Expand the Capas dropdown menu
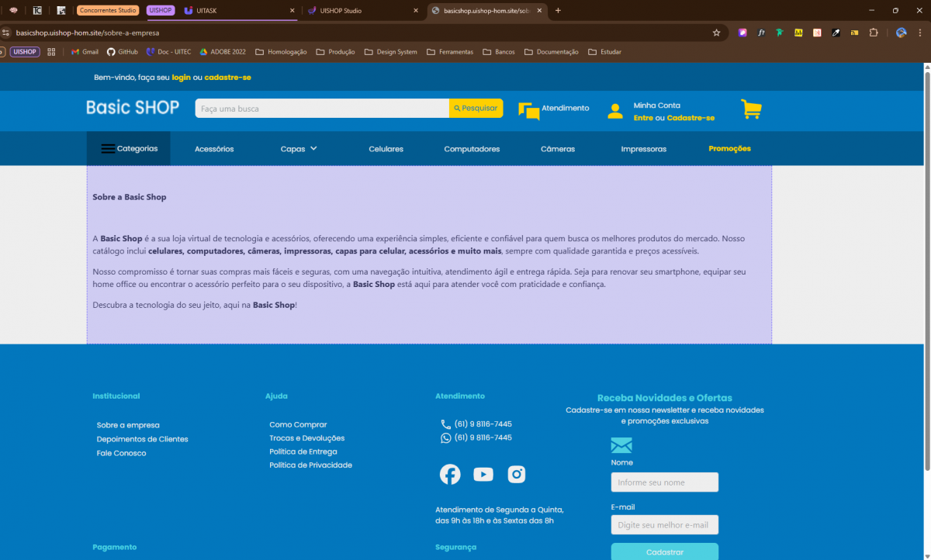 pyautogui.click(x=299, y=149)
